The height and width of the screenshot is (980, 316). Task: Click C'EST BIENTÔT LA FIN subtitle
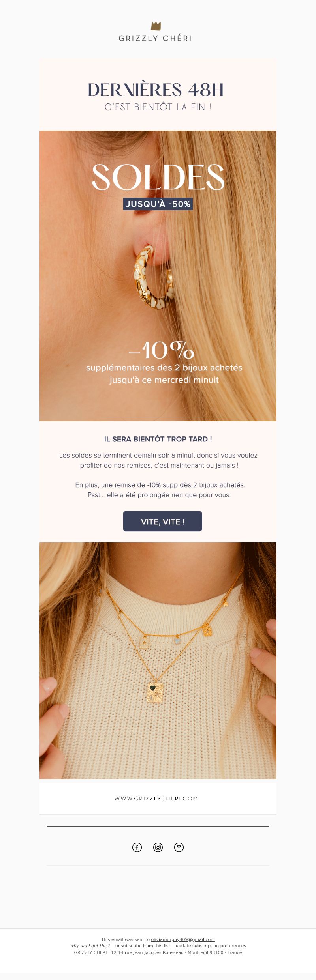tap(158, 107)
